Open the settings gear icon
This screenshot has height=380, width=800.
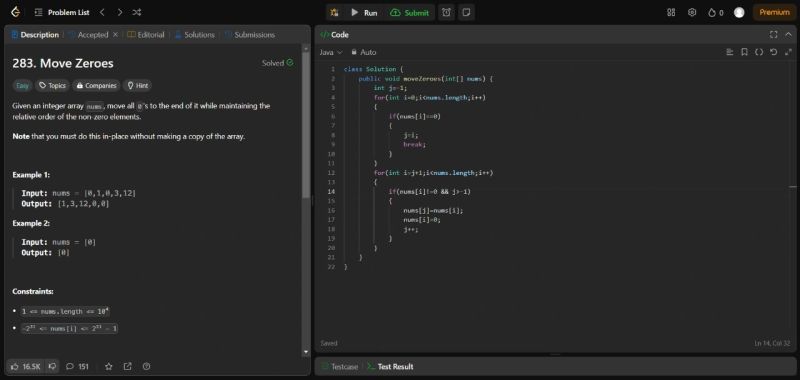692,12
